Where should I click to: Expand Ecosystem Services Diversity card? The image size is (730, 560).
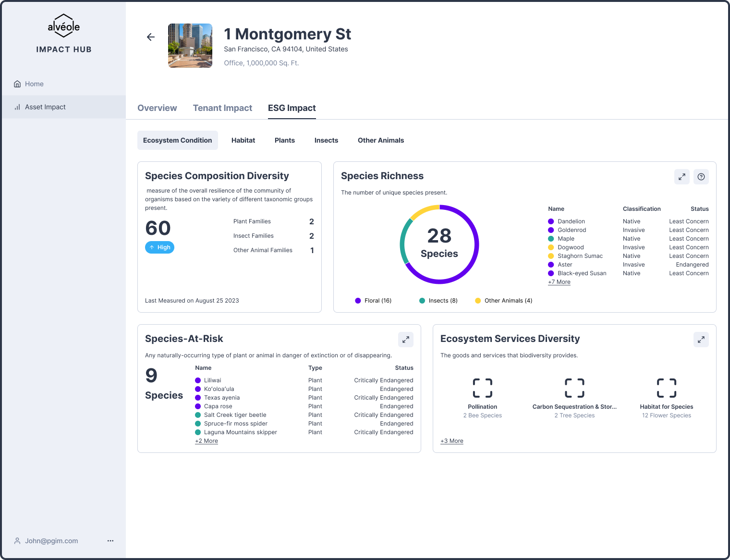tap(701, 340)
